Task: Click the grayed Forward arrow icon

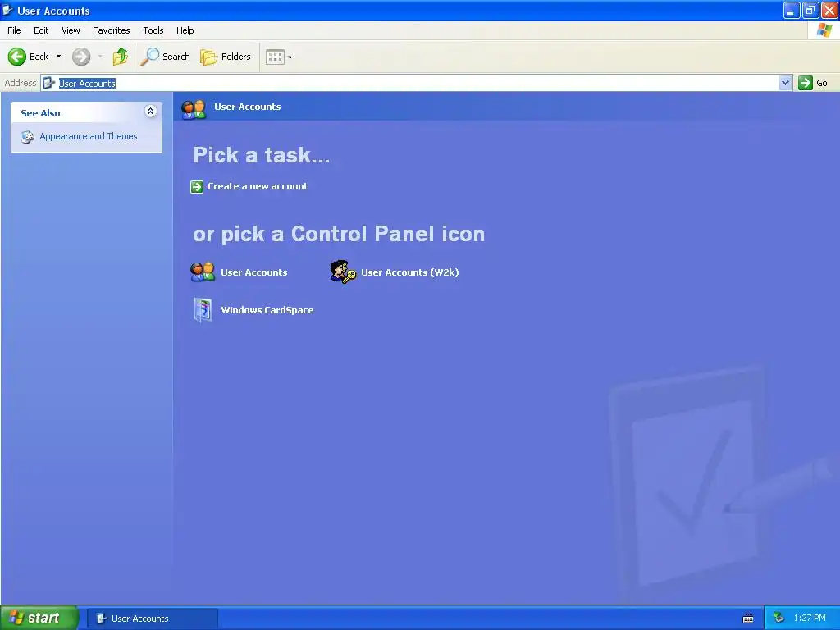Action: tap(81, 57)
